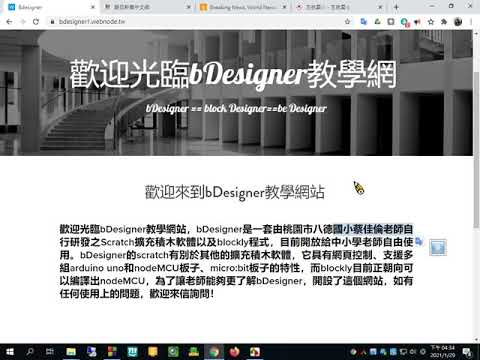Click the square outline extension icon
The width and height of the screenshot is (480, 360).
(x=391, y=22)
